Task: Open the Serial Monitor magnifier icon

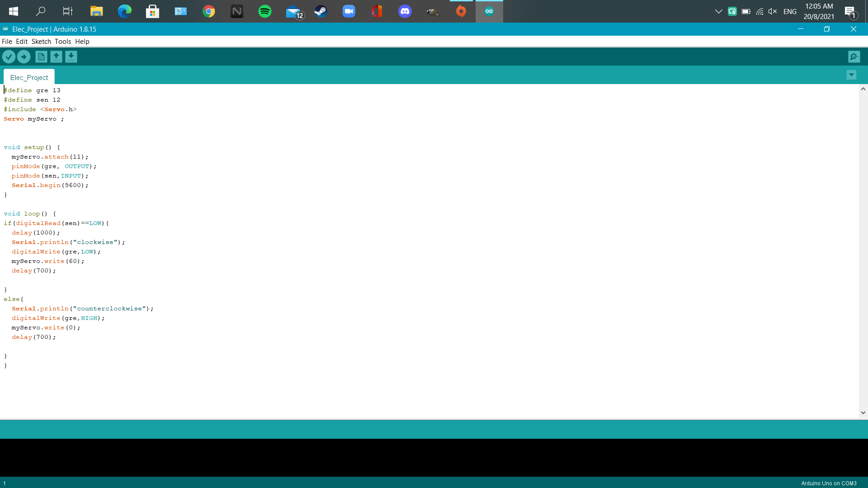Action: click(854, 57)
